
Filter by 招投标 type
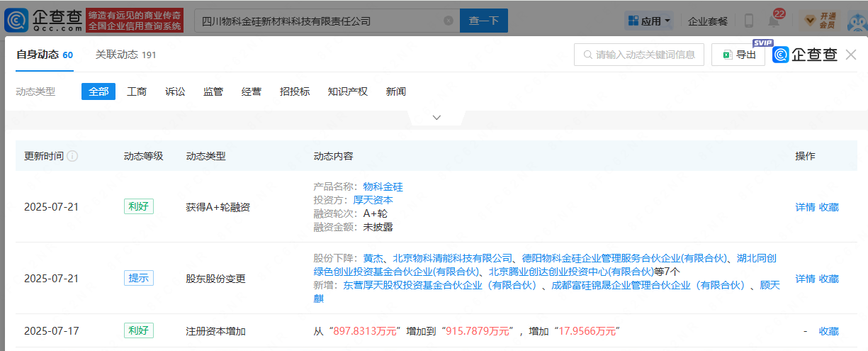point(295,91)
